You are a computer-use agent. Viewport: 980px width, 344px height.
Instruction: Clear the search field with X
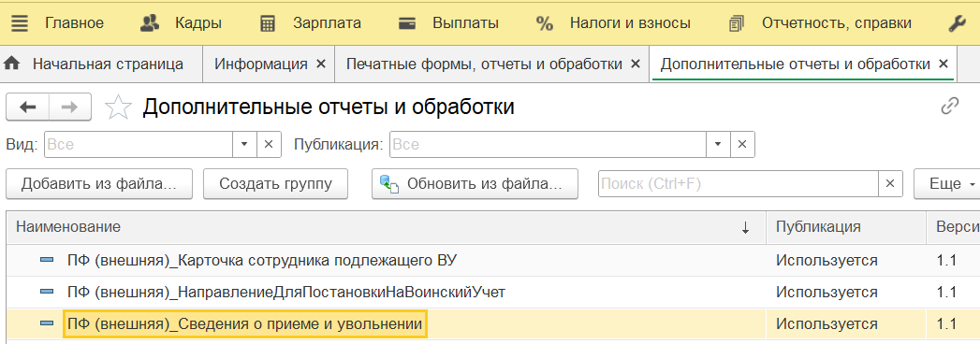(x=891, y=183)
